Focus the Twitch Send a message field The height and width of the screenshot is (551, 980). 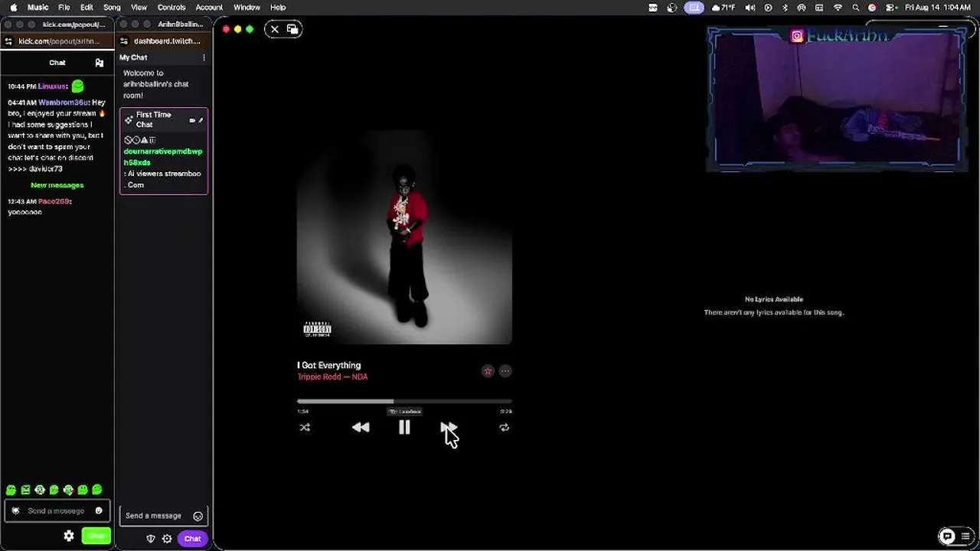click(163, 516)
